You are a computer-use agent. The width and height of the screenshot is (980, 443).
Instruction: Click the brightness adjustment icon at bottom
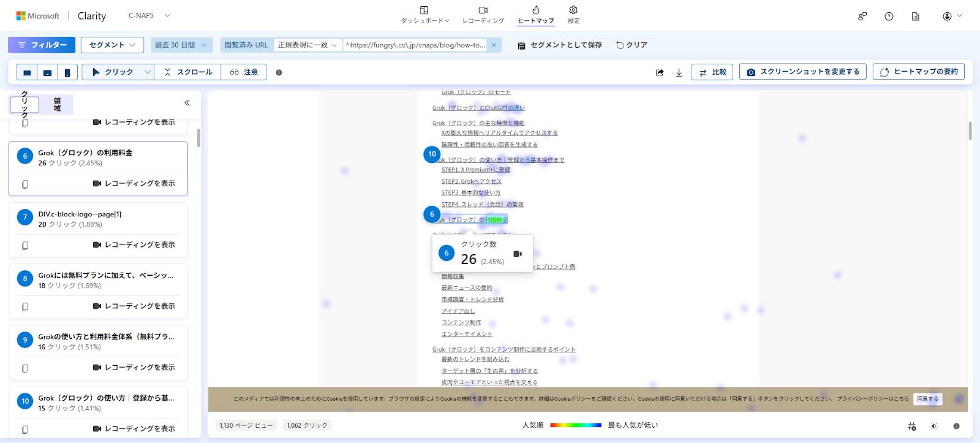coord(933,426)
